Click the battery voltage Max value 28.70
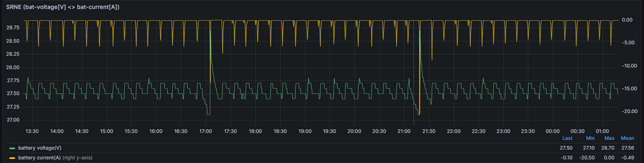 608,148
